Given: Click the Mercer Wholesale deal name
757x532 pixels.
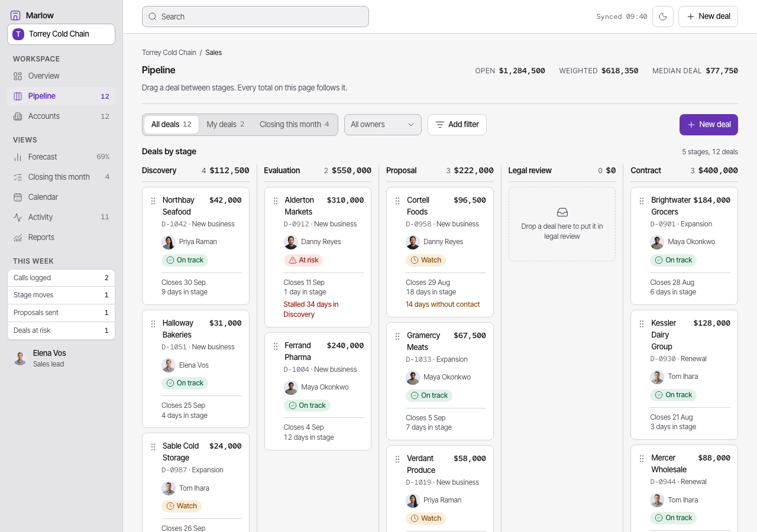Looking at the screenshot, I should [669, 464].
